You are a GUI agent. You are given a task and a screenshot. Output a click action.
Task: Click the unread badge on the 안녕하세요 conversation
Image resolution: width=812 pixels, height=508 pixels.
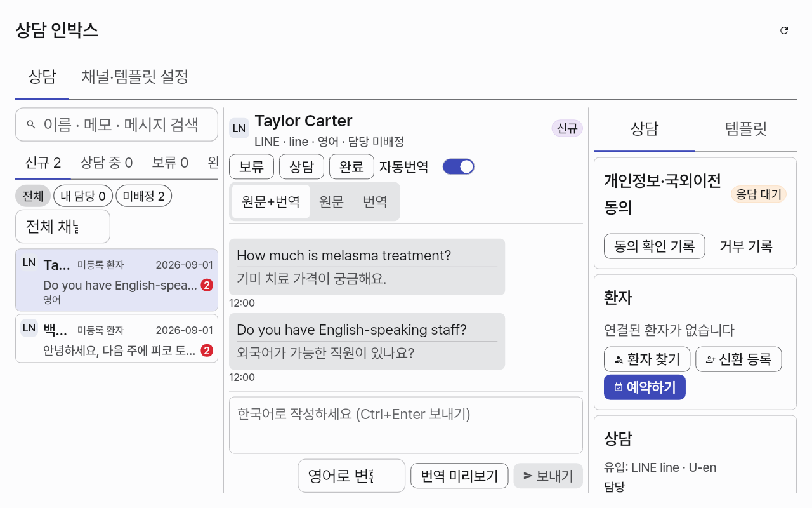pyautogui.click(x=207, y=351)
